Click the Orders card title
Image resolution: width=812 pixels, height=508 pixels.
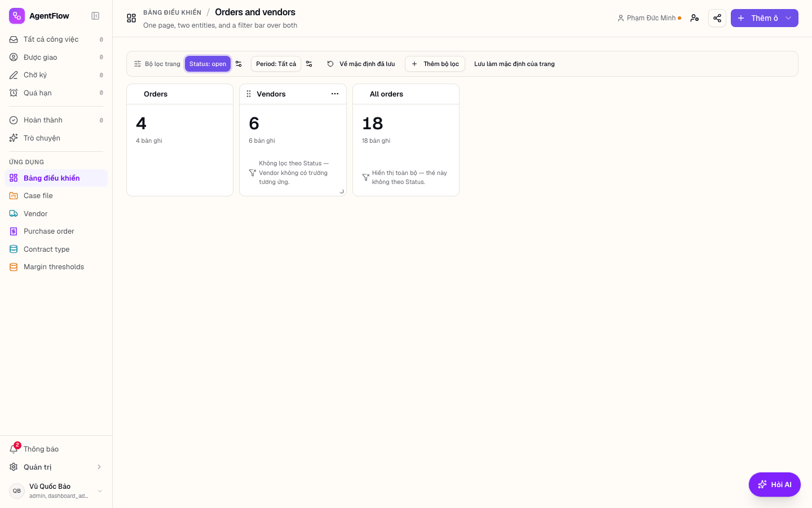[x=156, y=94]
